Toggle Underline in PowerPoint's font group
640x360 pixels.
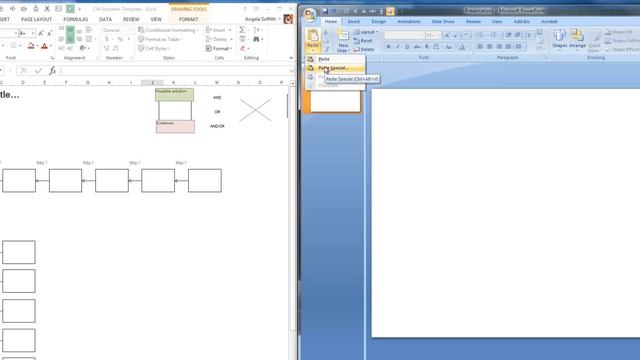[407, 47]
